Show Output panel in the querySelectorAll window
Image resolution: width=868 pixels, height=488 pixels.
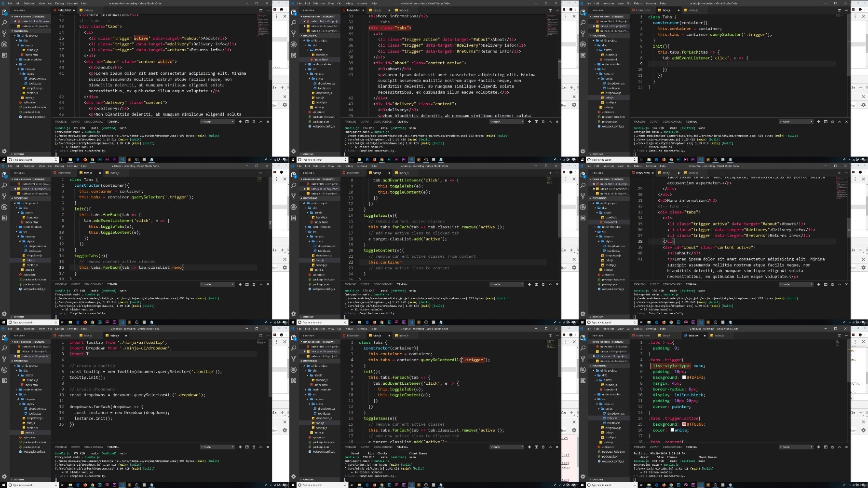[x=365, y=447]
